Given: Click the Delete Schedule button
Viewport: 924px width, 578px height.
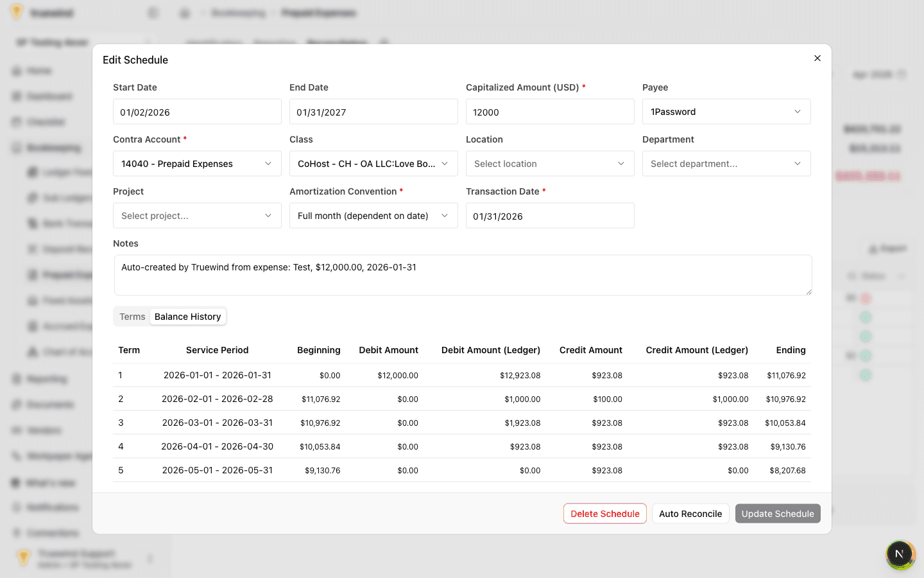Looking at the screenshot, I should pyautogui.click(x=605, y=514).
